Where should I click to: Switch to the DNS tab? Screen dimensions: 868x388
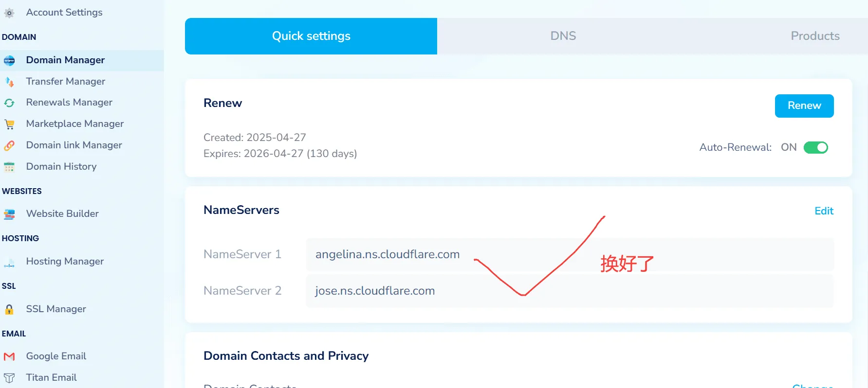(x=563, y=36)
